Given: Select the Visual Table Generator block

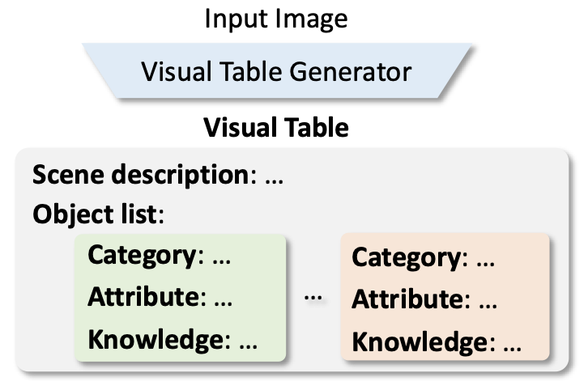Looking at the screenshot, I should [x=277, y=71].
